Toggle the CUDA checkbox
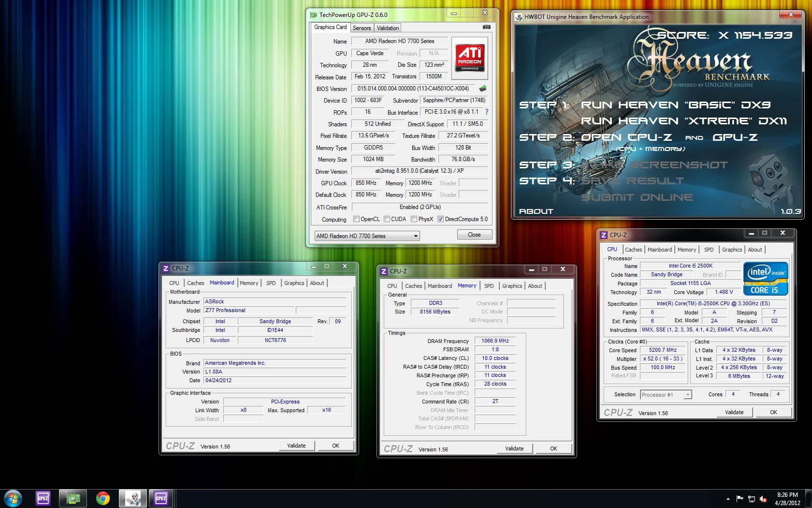This screenshot has width=812, height=508. [x=387, y=219]
